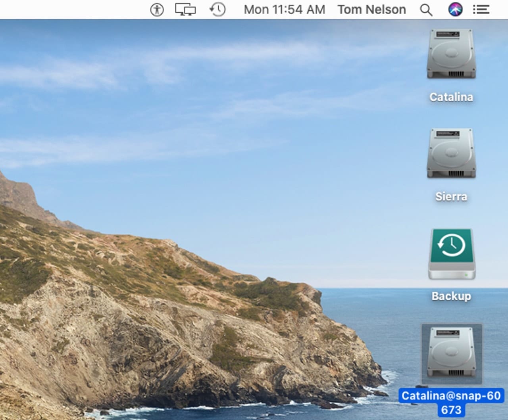The image size is (508, 420).
Task: Click the display mirroring menu bar icon
Action: (185, 10)
